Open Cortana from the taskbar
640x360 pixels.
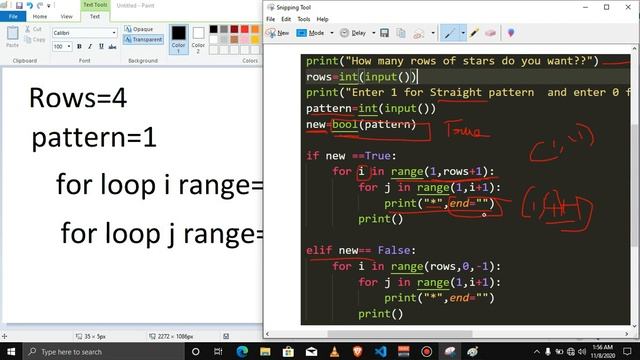[196, 351]
